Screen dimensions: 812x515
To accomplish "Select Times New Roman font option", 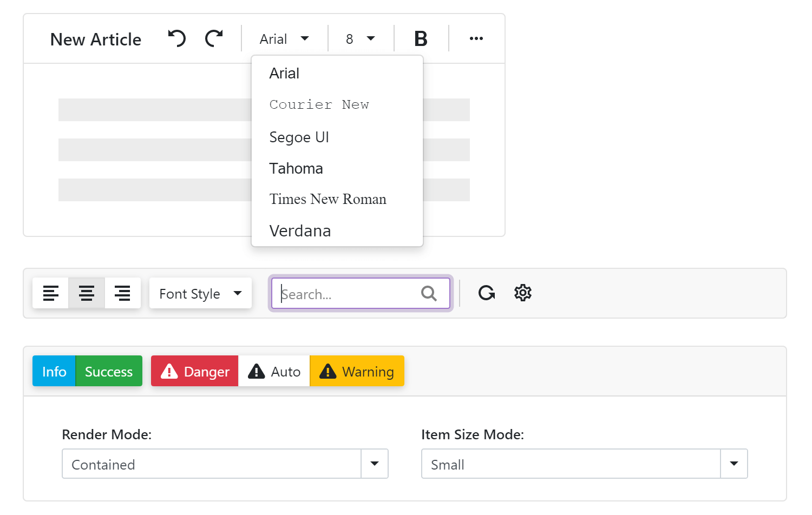I will coord(328,199).
